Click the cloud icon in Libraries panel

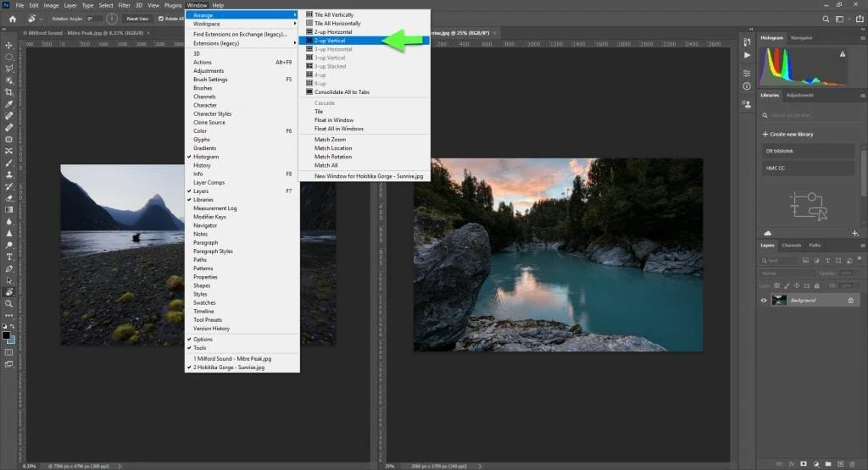click(767, 234)
